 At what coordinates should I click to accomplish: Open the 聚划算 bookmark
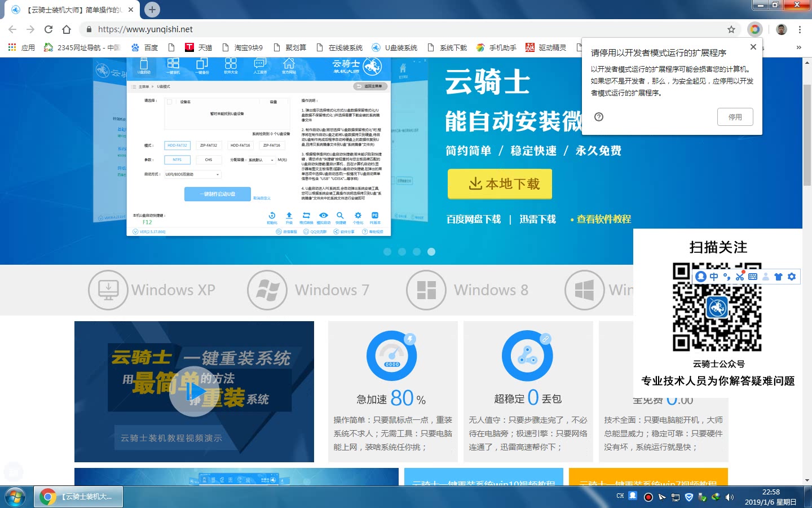(290, 47)
